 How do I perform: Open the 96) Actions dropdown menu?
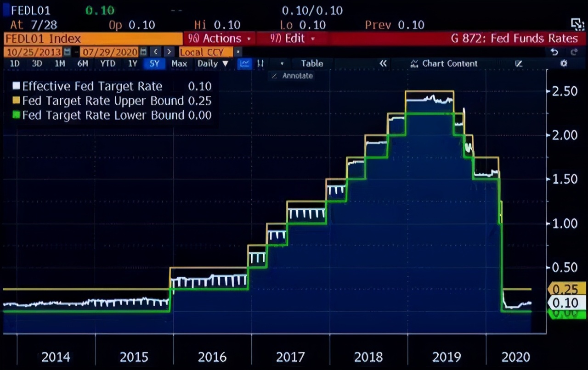click(220, 39)
